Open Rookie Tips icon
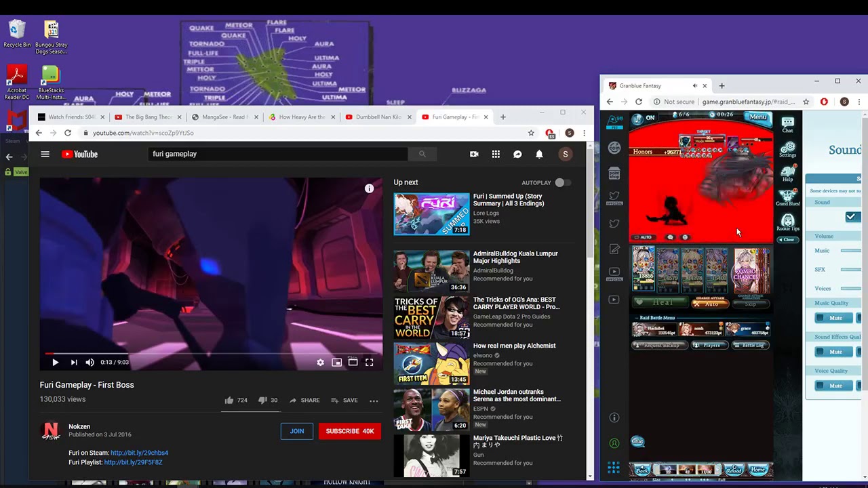This screenshot has height=488, width=868. 787,222
